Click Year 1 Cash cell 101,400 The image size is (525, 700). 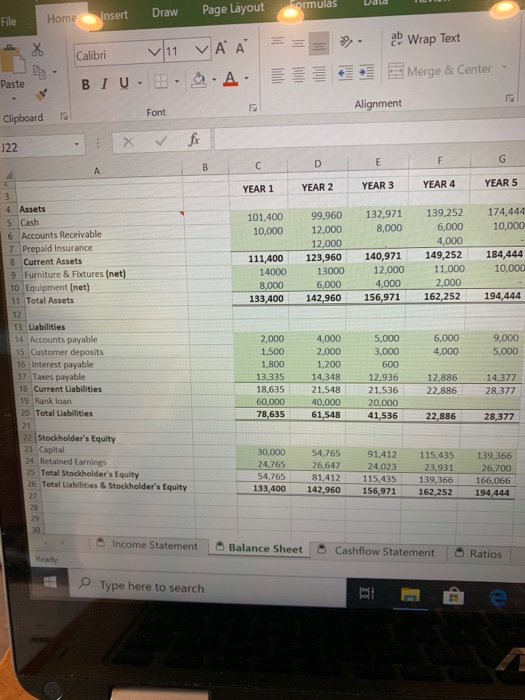pyautogui.click(x=259, y=217)
